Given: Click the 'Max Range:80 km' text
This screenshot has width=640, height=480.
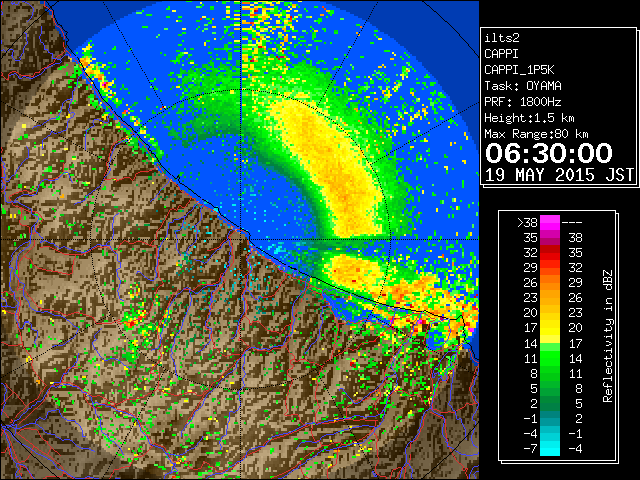Looking at the screenshot, I should 536,134.
